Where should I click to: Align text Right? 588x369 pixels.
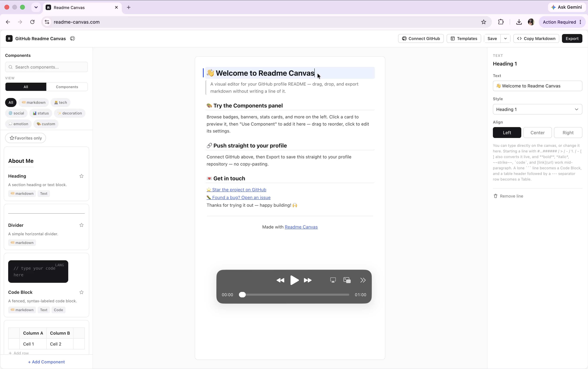(568, 133)
